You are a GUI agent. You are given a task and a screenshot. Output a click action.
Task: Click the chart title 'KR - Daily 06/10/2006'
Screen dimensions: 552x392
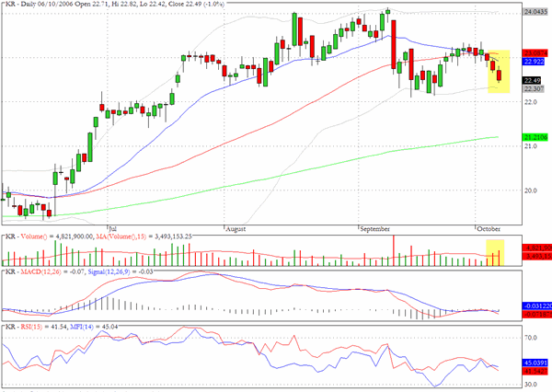pyautogui.click(x=37, y=5)
